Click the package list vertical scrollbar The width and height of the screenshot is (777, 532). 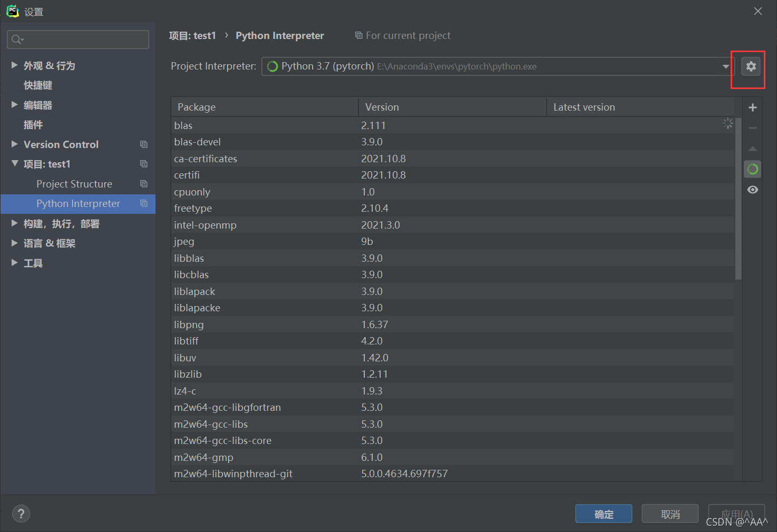coord(739,199)
